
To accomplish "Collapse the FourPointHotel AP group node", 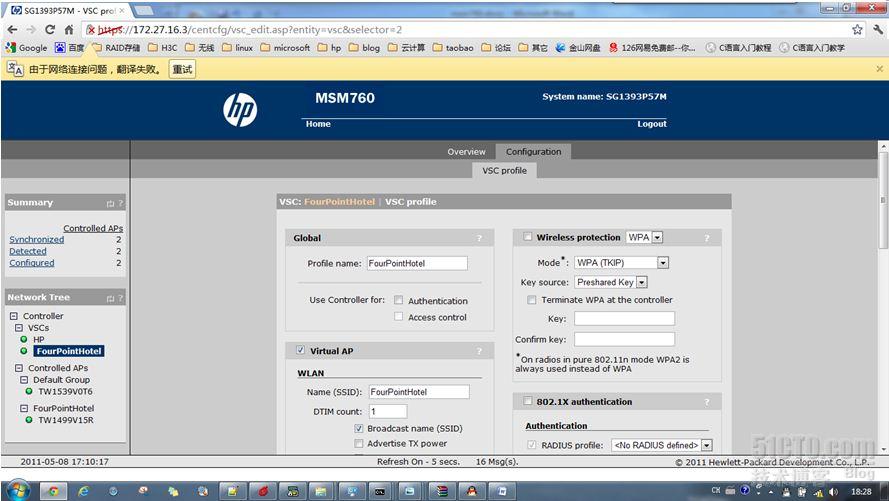I will pos(24,408).
